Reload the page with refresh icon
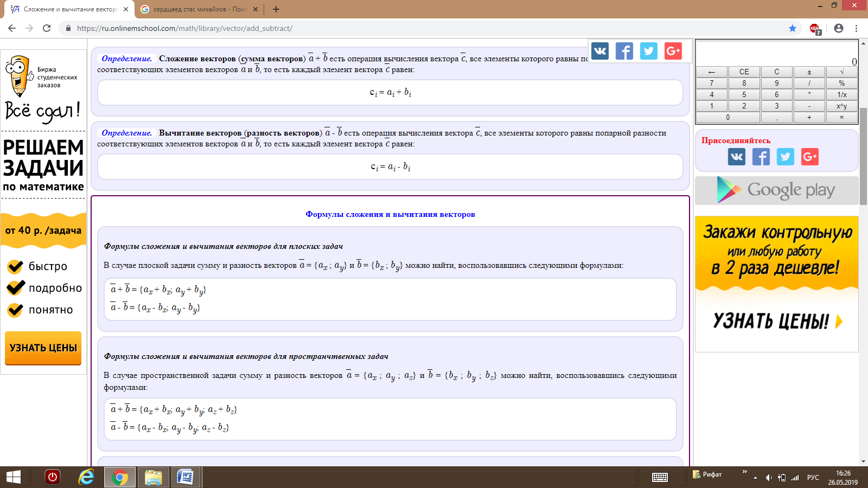Image resolution: width=868 pixels, height=488 pixels. (x=47, y=28)
